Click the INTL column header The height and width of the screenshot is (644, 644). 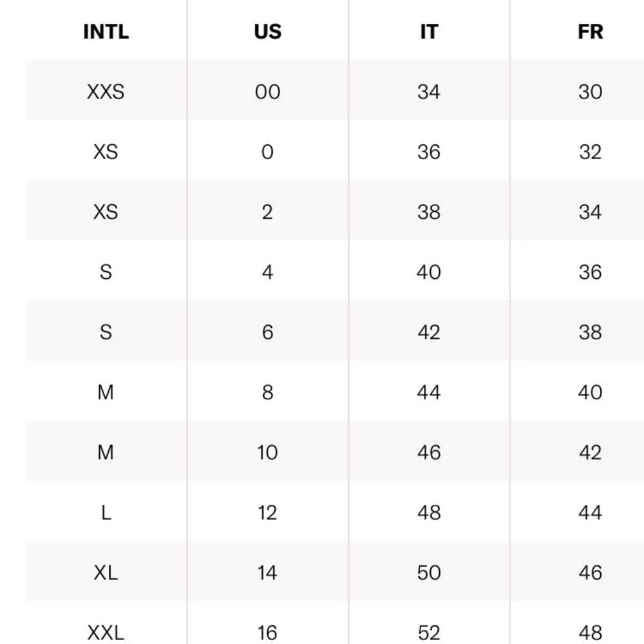click(106, 32)
